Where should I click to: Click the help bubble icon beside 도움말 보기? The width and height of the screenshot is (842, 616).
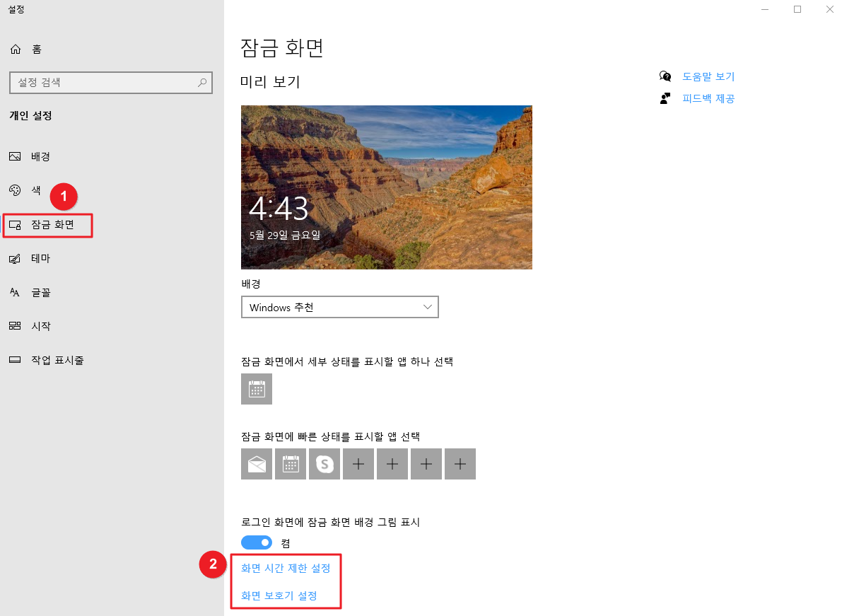(665, 76)
